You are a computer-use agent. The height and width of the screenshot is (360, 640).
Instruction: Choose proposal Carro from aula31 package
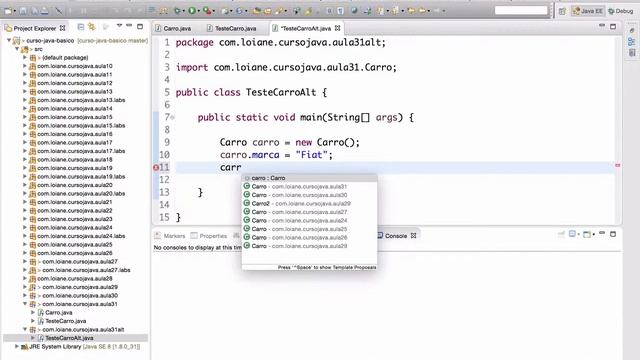coord(309,187)
